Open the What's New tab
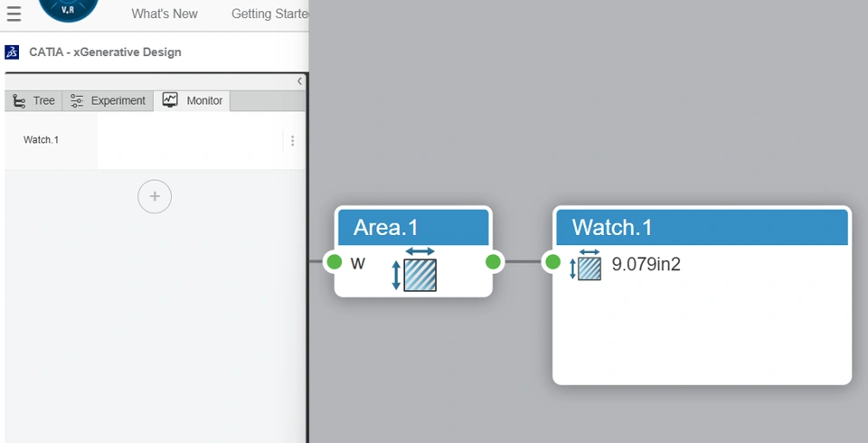This screenshot has height=443, width=868. coord(165,14)
